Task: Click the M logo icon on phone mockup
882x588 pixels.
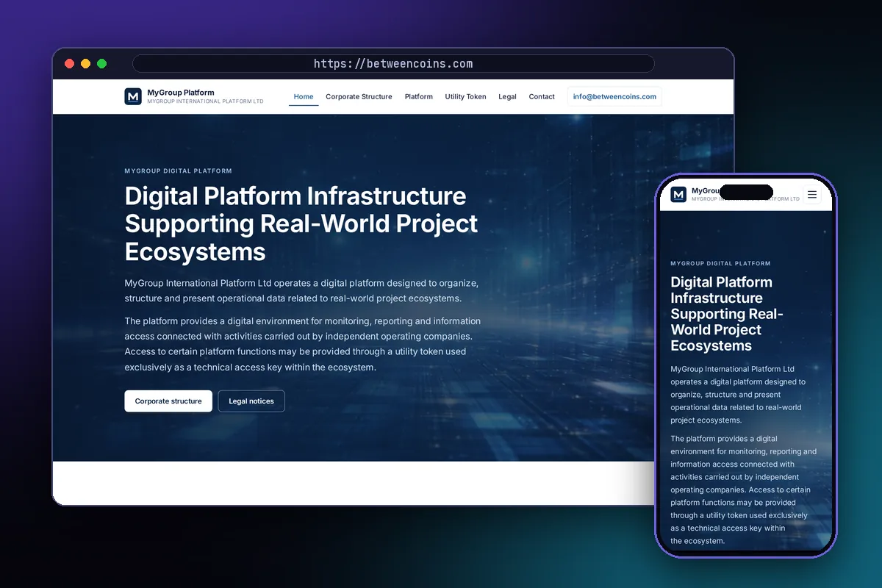Action: click(678, 194)
